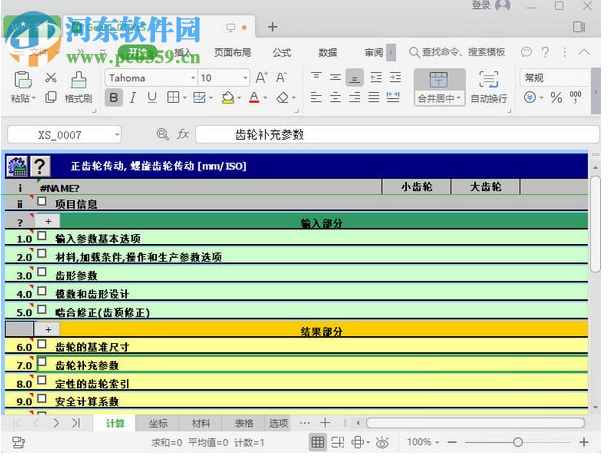616x463 pixels.
Task: Switch to the 坐标 sheet tab
Action: click(x=158, y=423)
